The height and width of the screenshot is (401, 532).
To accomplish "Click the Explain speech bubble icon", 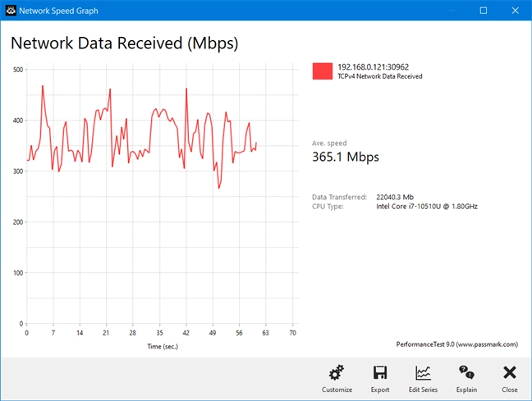I will point(466,372).
